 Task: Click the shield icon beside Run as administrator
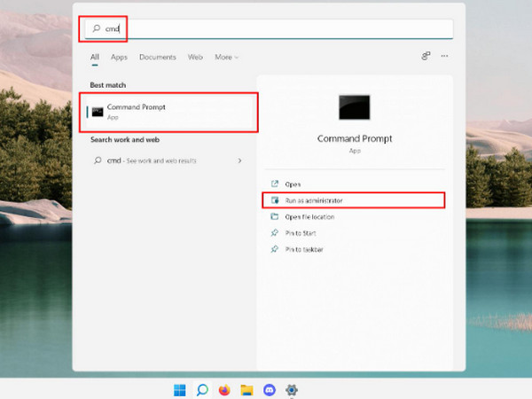tap(275, 200)
